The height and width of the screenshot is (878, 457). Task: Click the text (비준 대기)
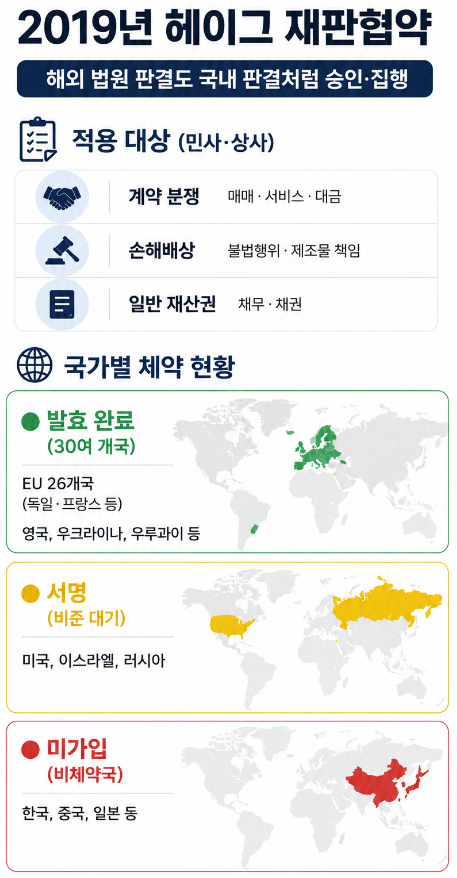(x=86, y=618)
